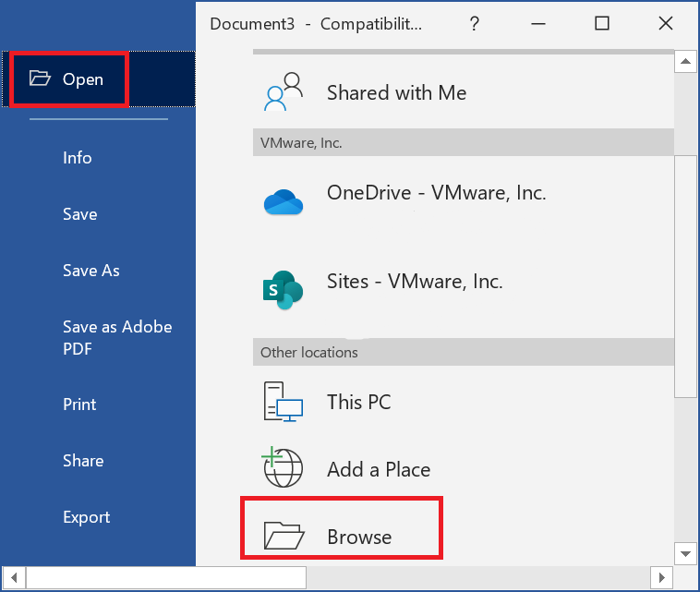This screenshot has height=592, width=700.
Task: Select Save as Adobe PDF
Action: (117, 337)
